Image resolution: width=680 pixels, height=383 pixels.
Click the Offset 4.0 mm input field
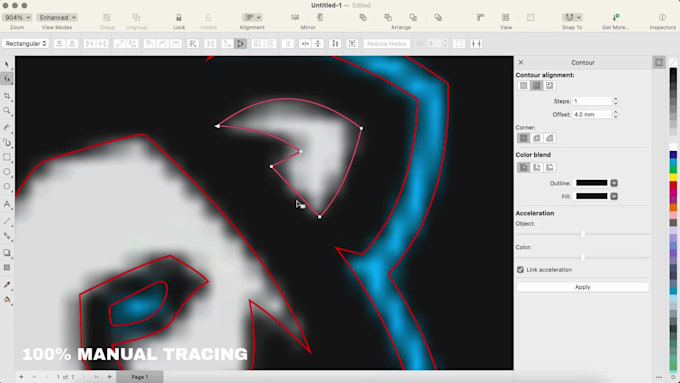[x=592, y=115]
